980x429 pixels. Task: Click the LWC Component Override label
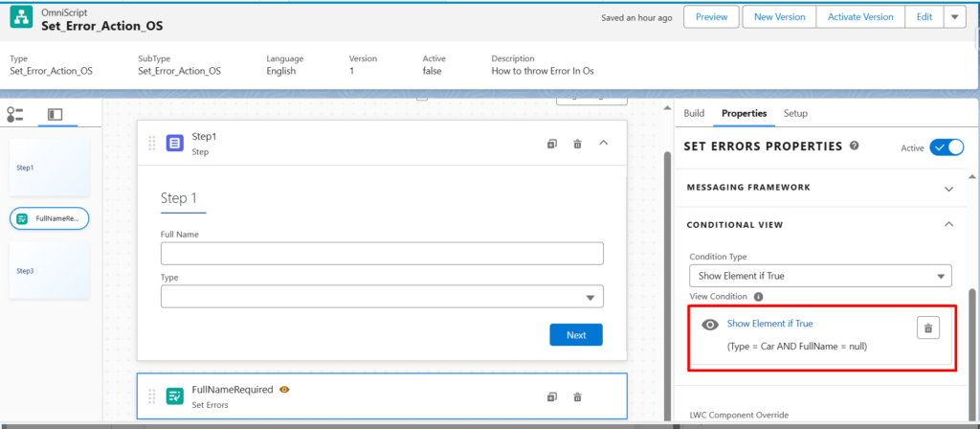point(739,414)
